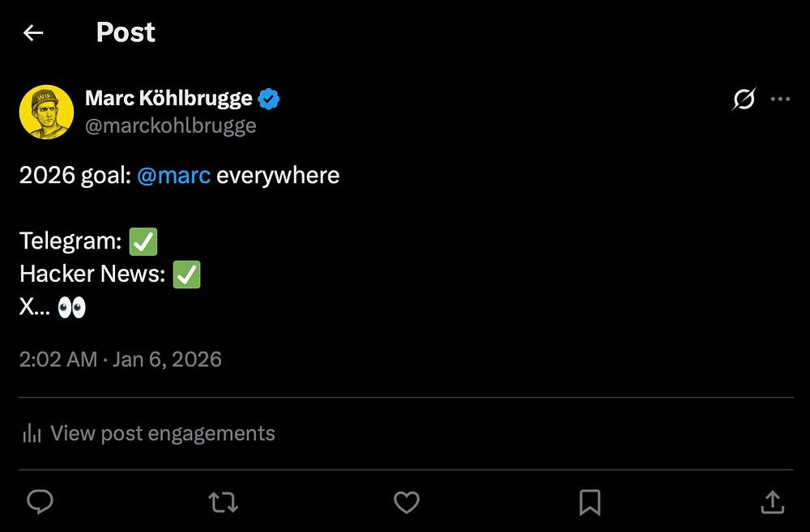View post engagements

162,433
